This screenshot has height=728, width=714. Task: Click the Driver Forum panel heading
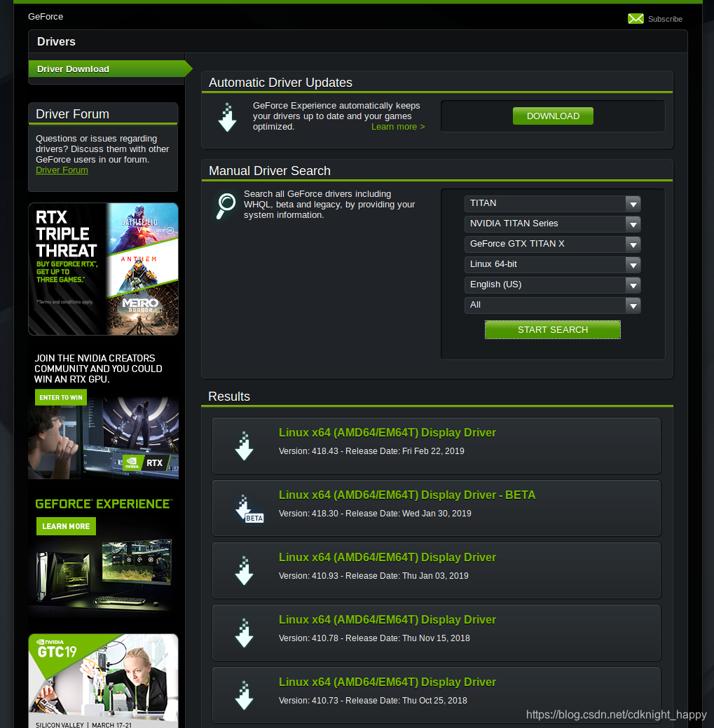[x=72, y=114]
